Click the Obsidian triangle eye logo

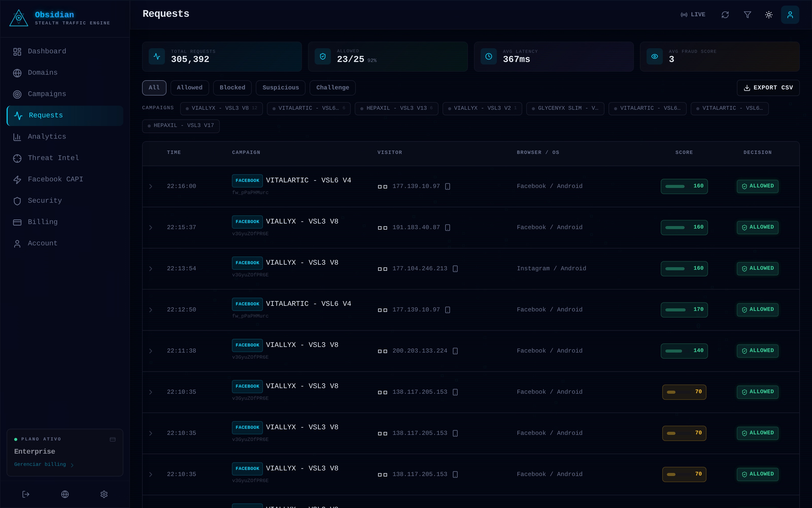click(x=19, y=18)
